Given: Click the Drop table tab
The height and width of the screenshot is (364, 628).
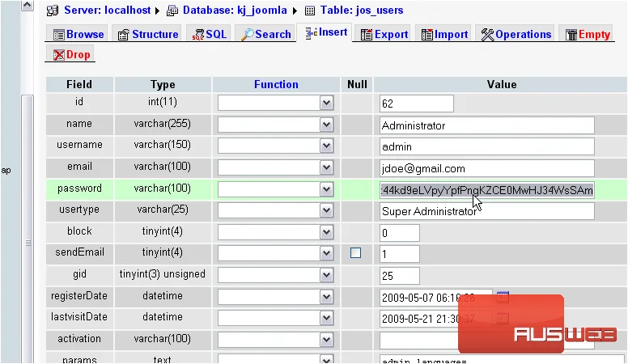Looking at the screenshot, I should pos(71,54).
